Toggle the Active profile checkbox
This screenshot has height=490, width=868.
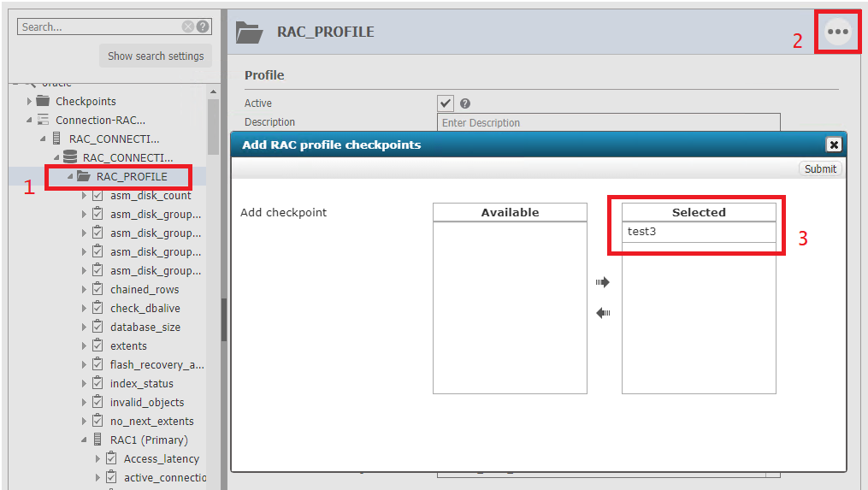[x=445, y=103]
